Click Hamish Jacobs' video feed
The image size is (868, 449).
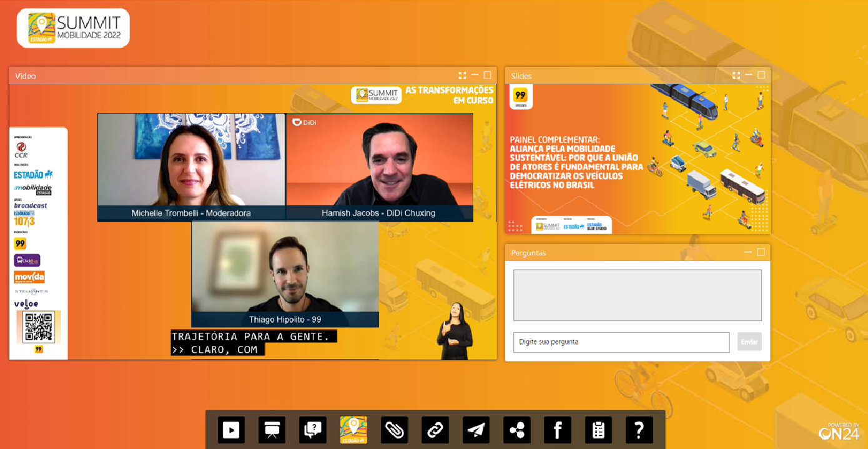point(380,167)
